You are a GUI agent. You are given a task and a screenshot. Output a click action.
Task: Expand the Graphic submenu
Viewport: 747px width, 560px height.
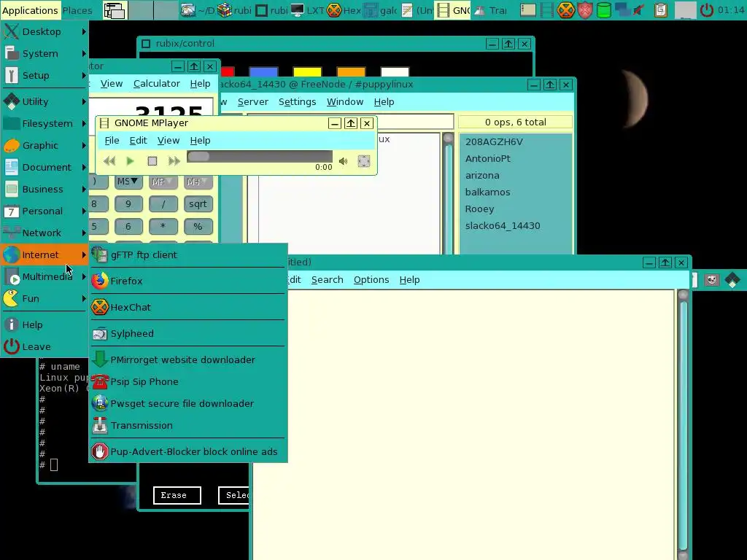[44, 145]
